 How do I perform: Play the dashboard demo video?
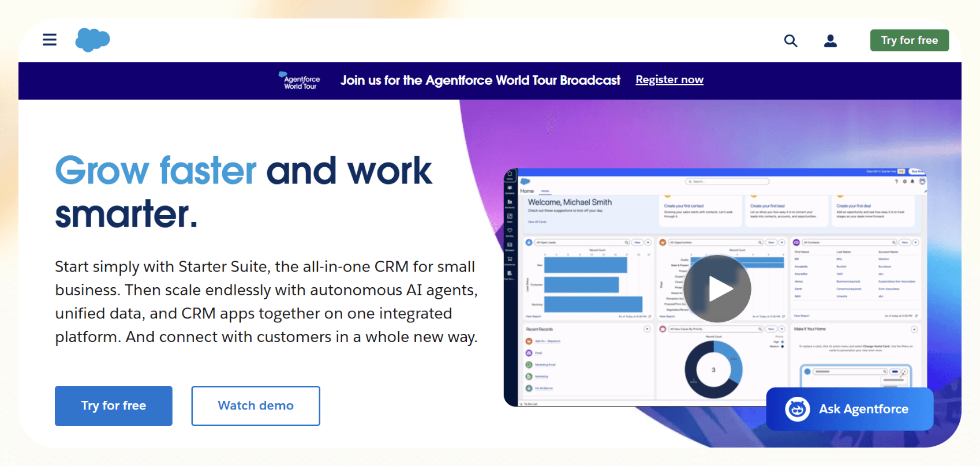pyautogui.click(x=717, y=289)
